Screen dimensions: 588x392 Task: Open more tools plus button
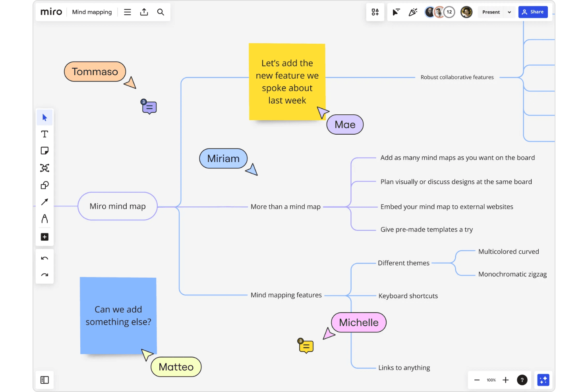(x=44, y=237)
